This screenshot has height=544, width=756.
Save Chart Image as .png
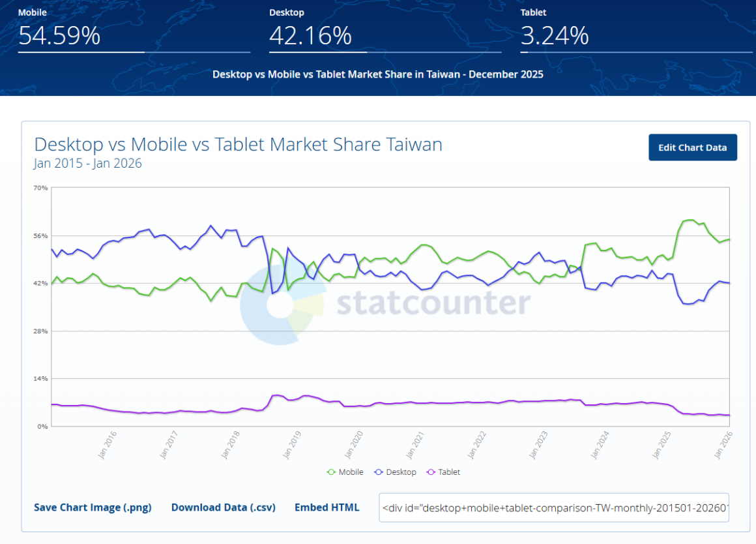coord(93,507)
